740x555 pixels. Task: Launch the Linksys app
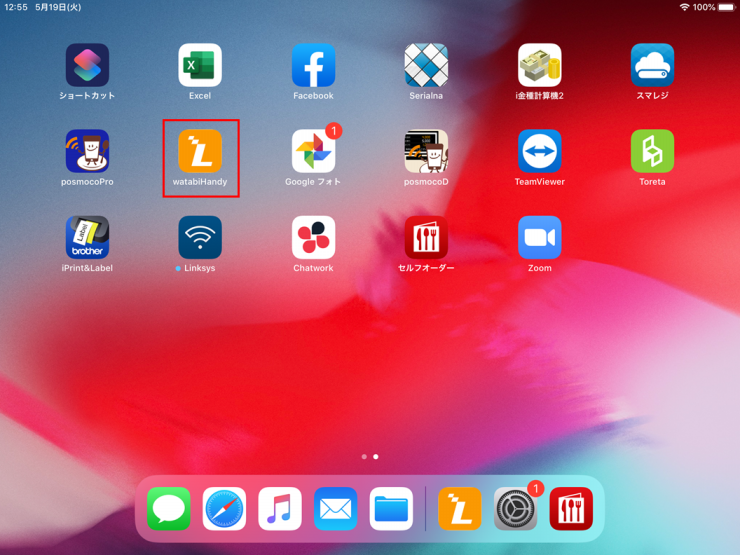[x=200, y=237]
